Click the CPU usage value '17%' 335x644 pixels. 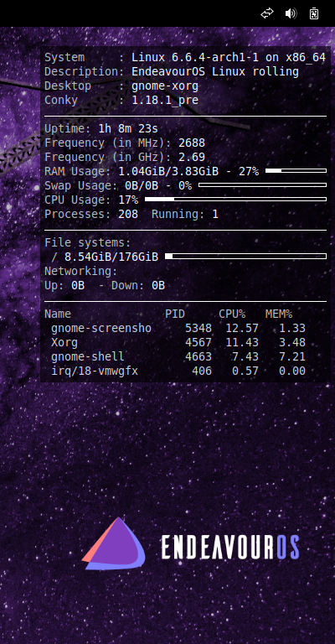[x=128, y=200]
